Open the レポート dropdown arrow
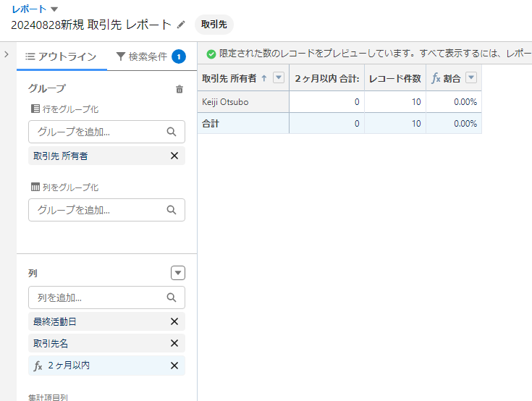 click(54, 9)
